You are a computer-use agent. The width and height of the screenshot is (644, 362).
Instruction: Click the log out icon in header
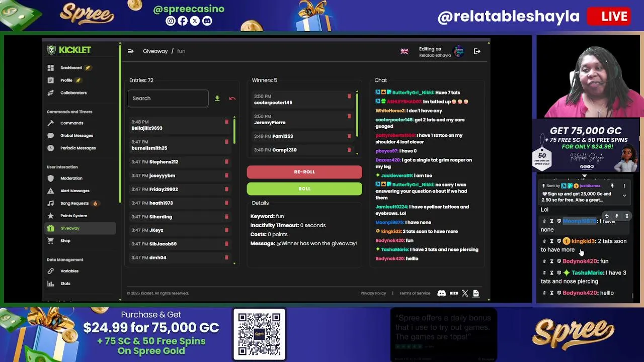pyautogui.click(x=477, y=51)
